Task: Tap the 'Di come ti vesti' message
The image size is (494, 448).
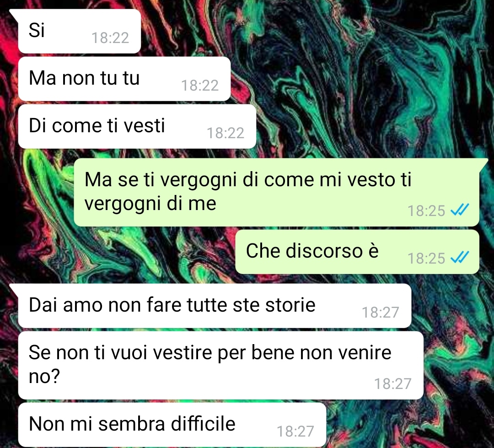Action: (x=137, y=126)
